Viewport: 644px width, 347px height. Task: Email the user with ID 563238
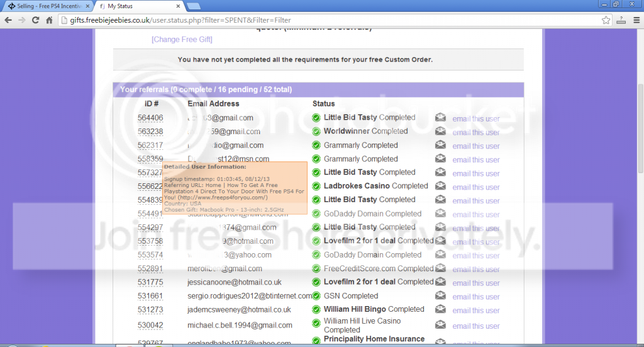pyautogui.click(x=476, y=132)
